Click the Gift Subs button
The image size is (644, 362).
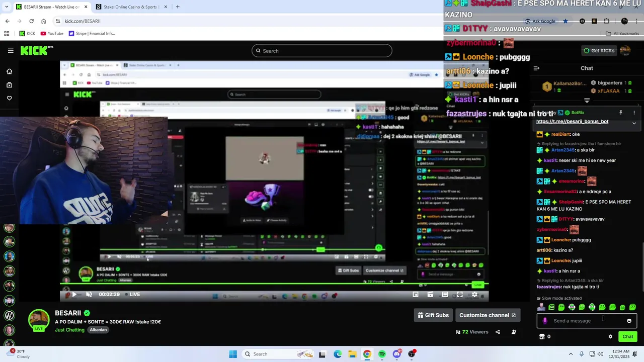(433, 315)
